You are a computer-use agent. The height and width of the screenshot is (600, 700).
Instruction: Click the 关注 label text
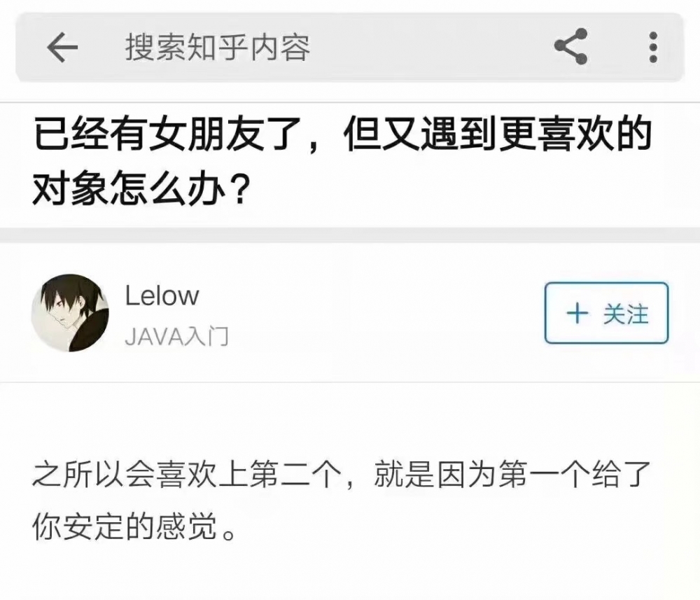pos(625,314)
